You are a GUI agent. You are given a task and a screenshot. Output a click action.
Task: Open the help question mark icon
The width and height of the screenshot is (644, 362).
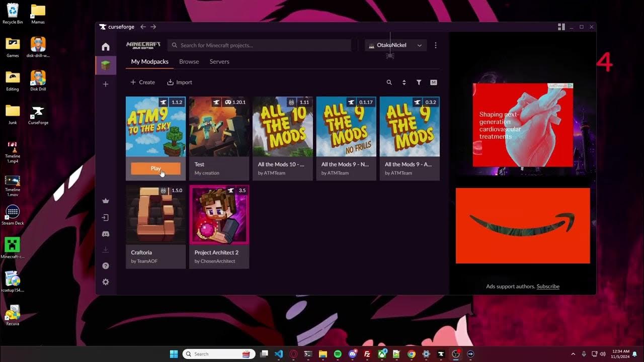pos(106,266)
